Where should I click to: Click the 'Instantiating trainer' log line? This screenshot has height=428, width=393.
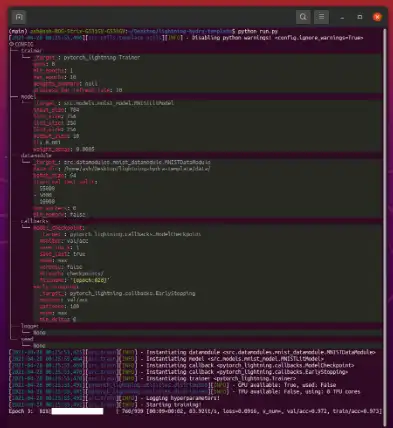[x=153, y=379]
